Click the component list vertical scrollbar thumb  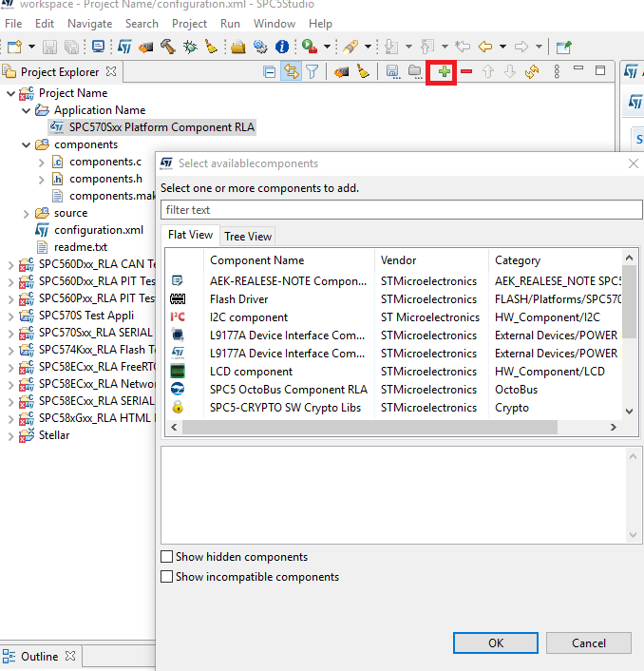click(x=629, y=301)
